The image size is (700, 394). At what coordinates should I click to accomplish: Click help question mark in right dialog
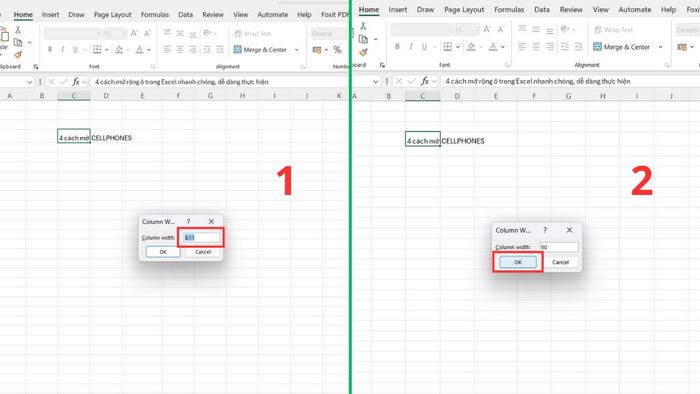pyautogui.click(x=545, y=230)
